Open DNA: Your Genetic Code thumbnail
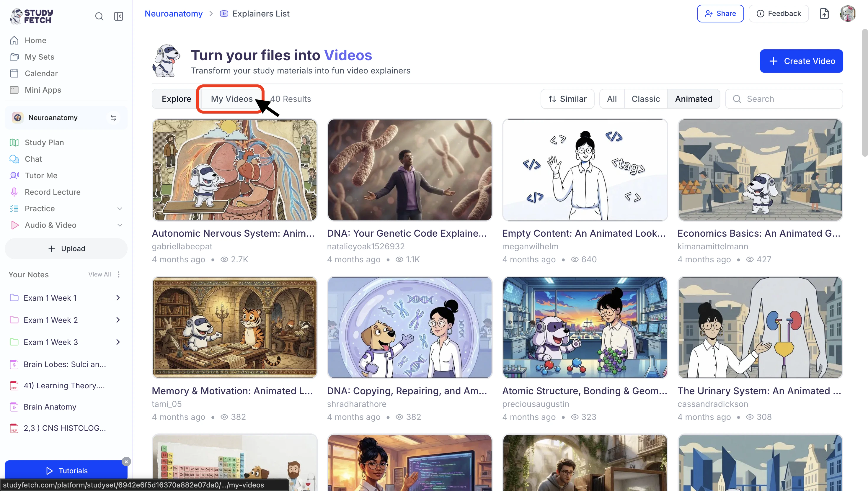The image size is (868, 491). tap(409, 170)
